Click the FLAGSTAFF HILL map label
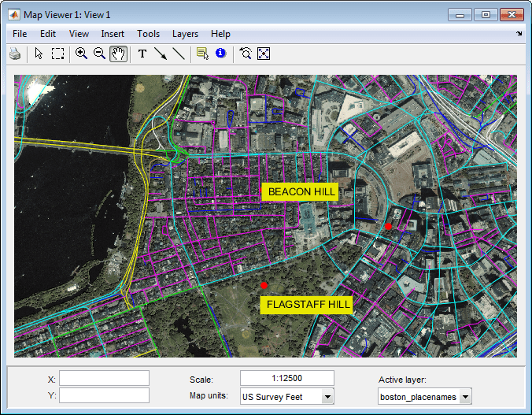This screenshot has height=415, width=532. point(308,305)
